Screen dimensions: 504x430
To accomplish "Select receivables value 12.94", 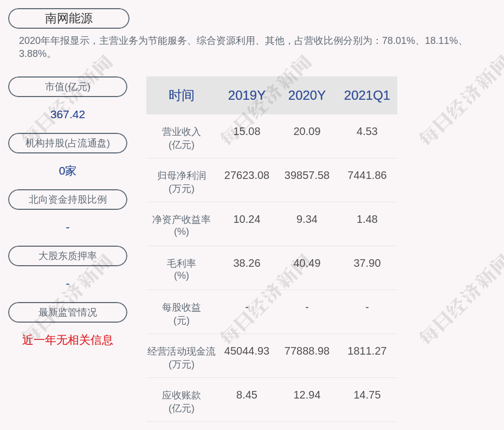I will coord(307,395).
